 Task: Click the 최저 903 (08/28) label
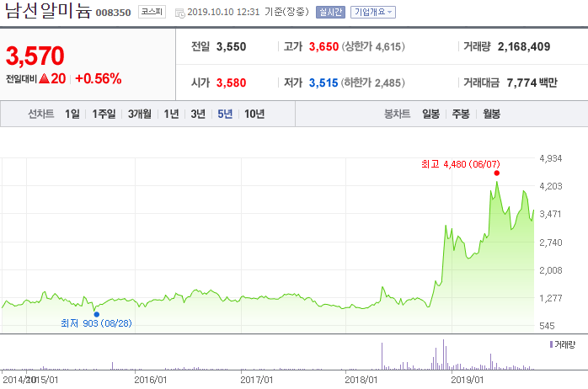[96, 323]
